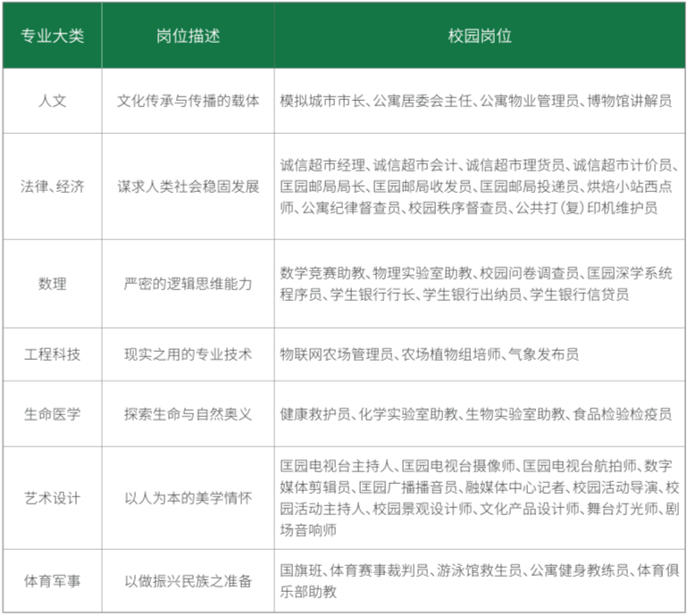Viewport: 687px width, 616px height.
Task: Click the 严密的逻辑思维能力 description
Action: pos(188,284)
